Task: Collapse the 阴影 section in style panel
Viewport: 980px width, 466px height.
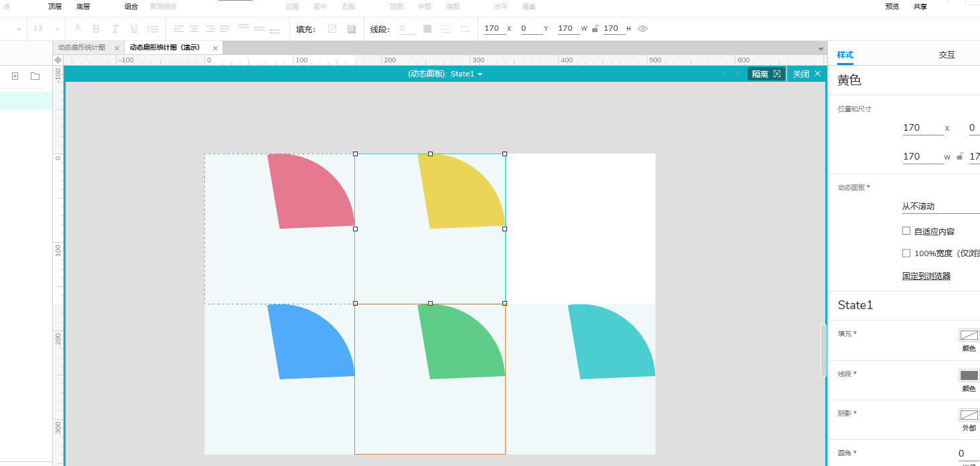Action: pos(847,413)
